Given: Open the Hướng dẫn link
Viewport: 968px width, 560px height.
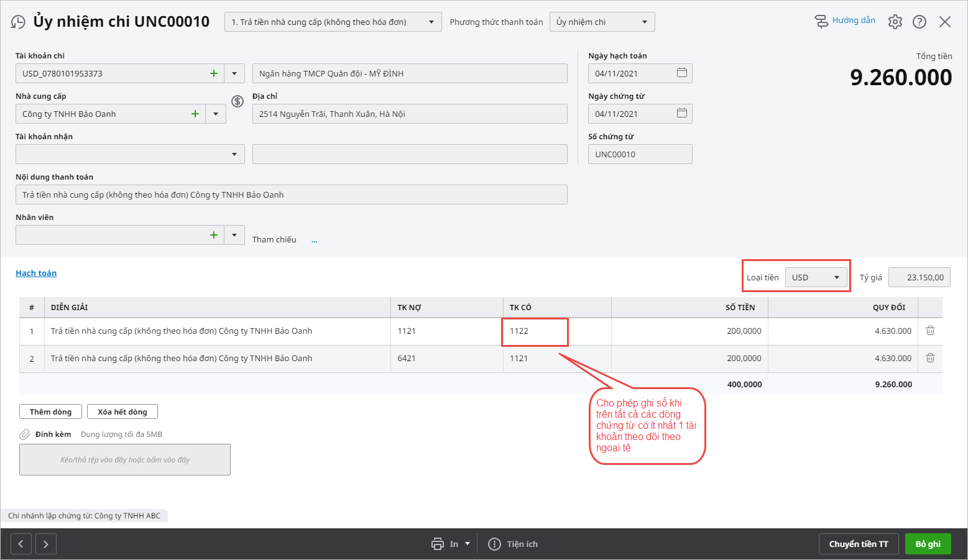Looking at the screenshot, I should 853,21.
